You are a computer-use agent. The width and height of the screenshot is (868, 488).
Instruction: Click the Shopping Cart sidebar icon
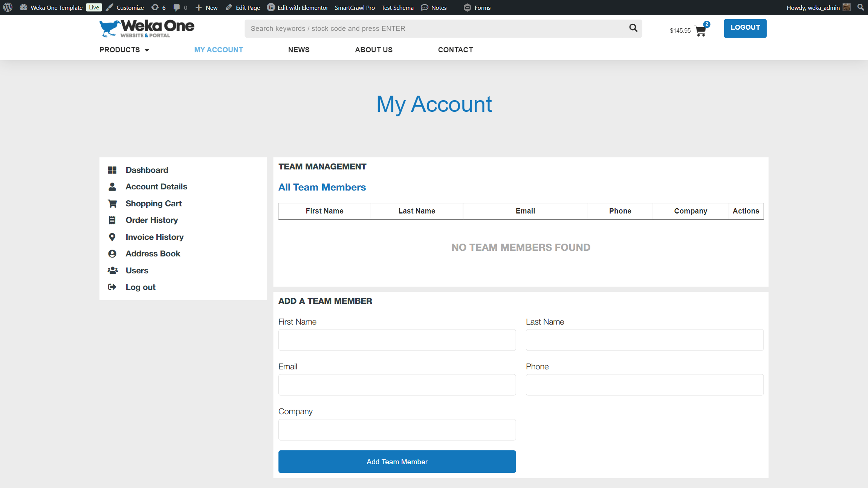[x=112, y=203]
